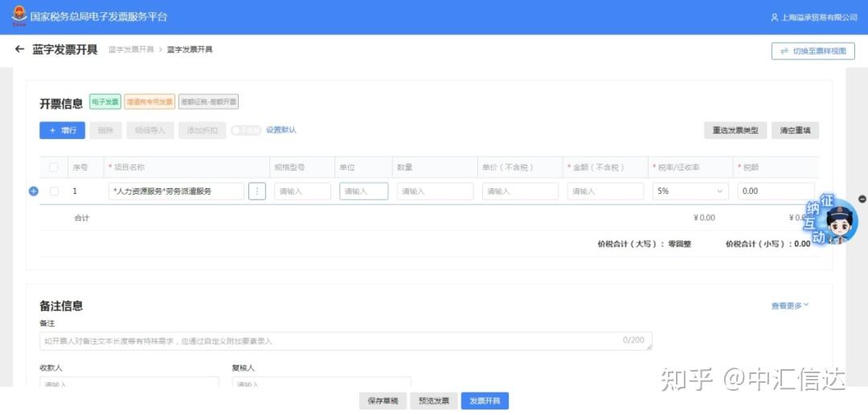Focus the 复核人 input field

(321, 382)
